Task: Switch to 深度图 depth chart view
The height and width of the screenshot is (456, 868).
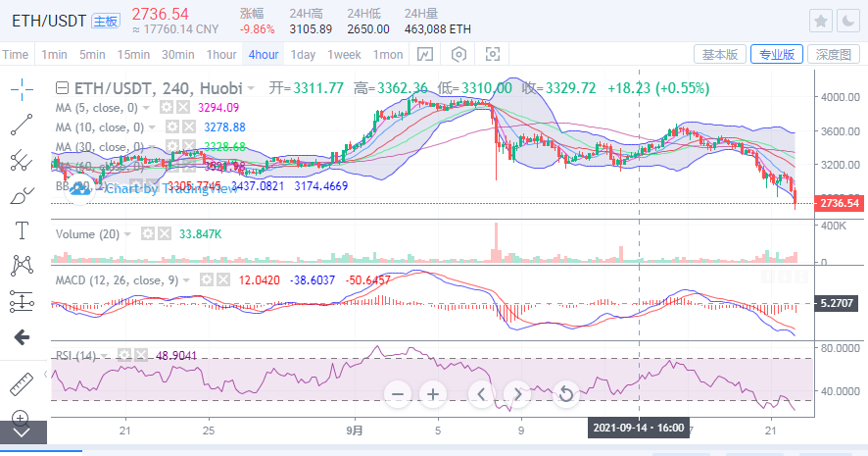Action: [836, 54]
